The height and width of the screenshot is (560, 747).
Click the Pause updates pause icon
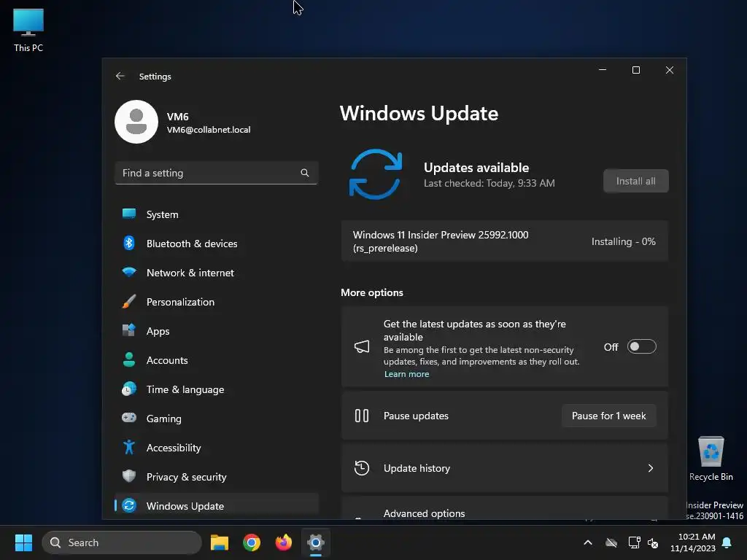click(x=362, y=416)
